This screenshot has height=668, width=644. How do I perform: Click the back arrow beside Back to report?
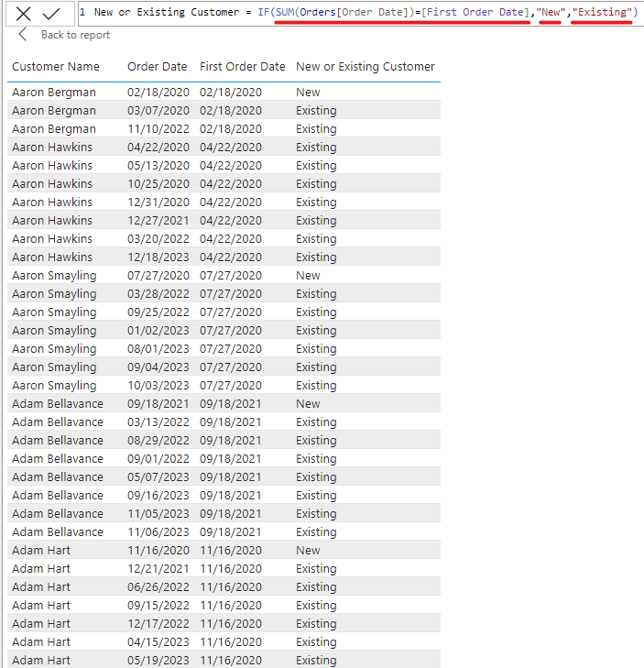pos(23,35)
